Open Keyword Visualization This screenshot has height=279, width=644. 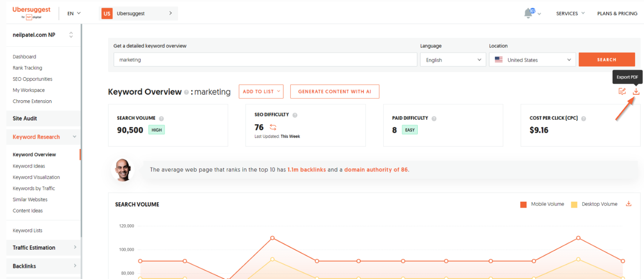(x=36, y=177)
